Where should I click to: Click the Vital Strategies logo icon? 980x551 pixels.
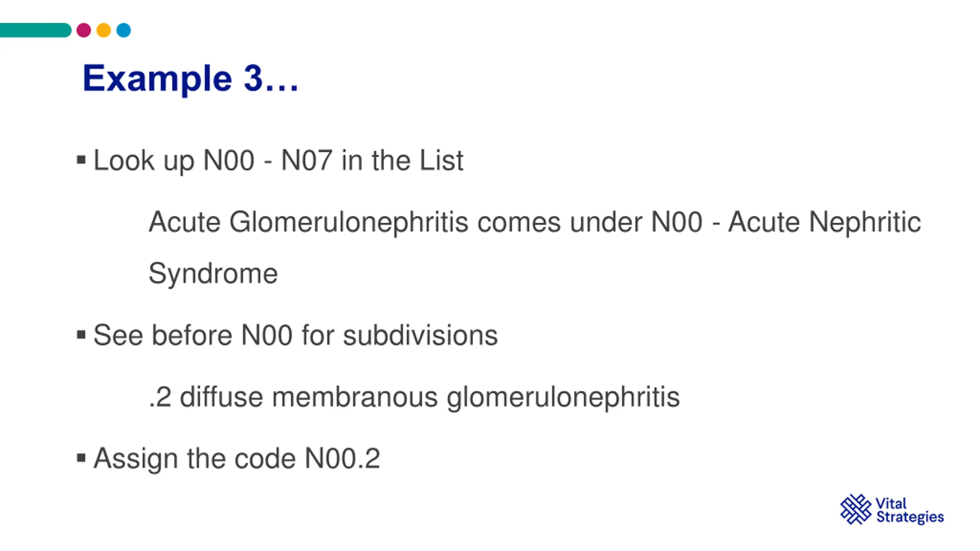tap(856, 509)
